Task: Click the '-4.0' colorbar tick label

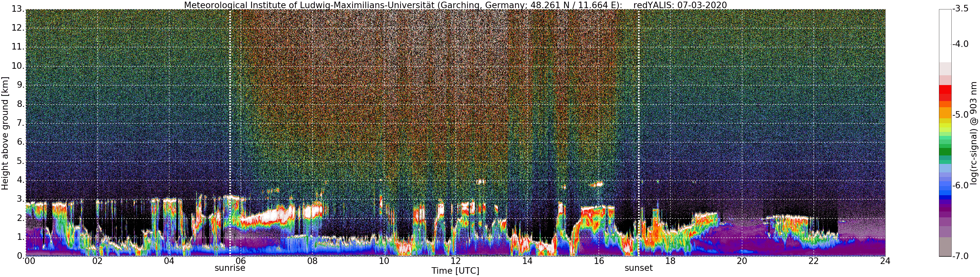Action: pos(960,44)
